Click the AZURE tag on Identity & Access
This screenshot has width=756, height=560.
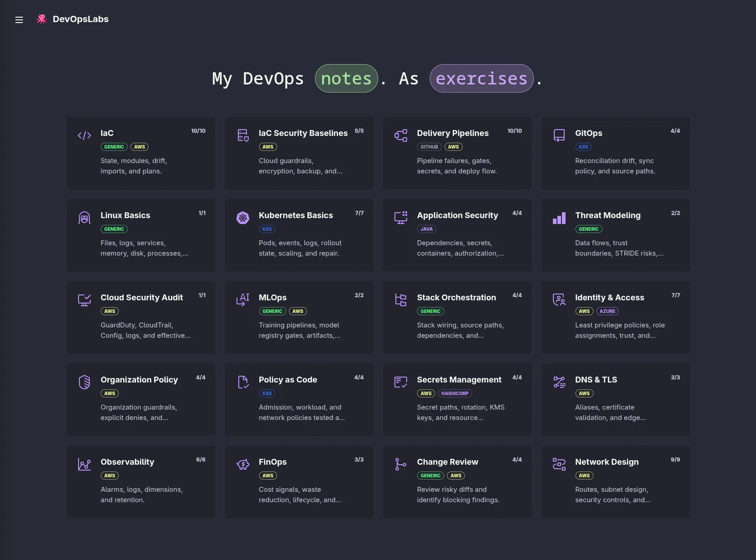tap(608, 311)
